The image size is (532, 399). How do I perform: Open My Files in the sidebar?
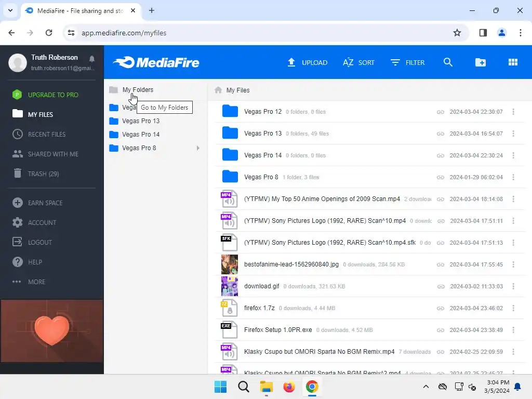point(33,114)
